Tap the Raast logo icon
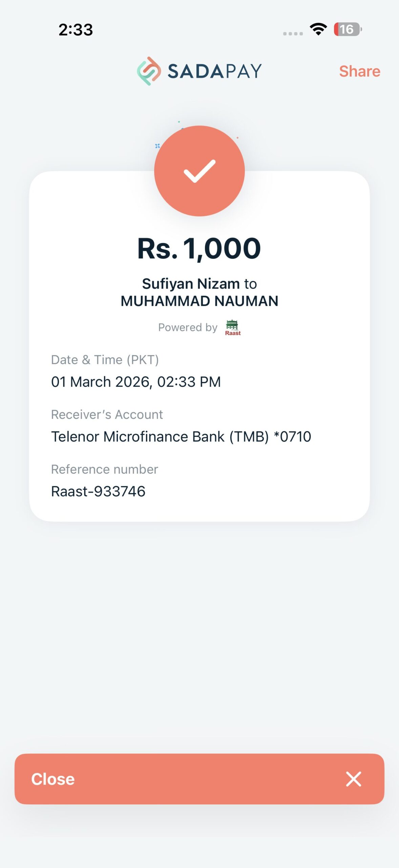 tap(233, 328)
